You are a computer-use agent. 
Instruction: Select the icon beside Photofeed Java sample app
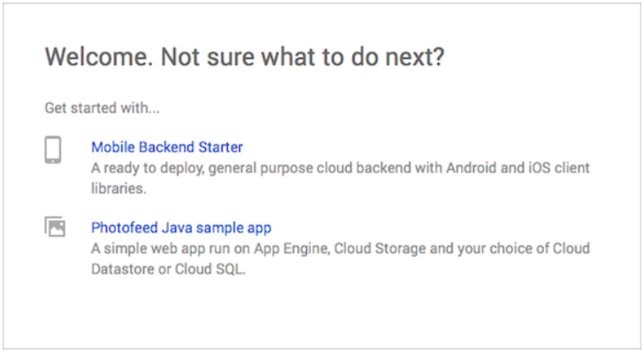[x=55, y=227]
